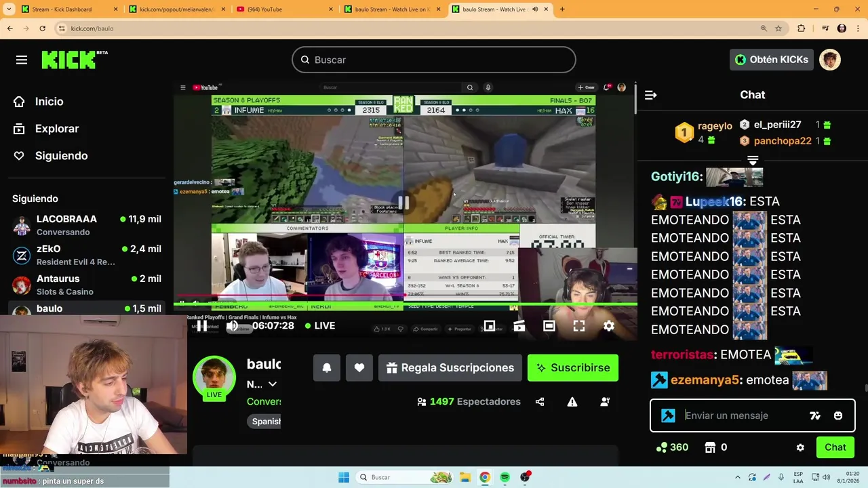Report the stream with warning icon
Viewport: 868px width, 488px height.
(x=572, y=402)
